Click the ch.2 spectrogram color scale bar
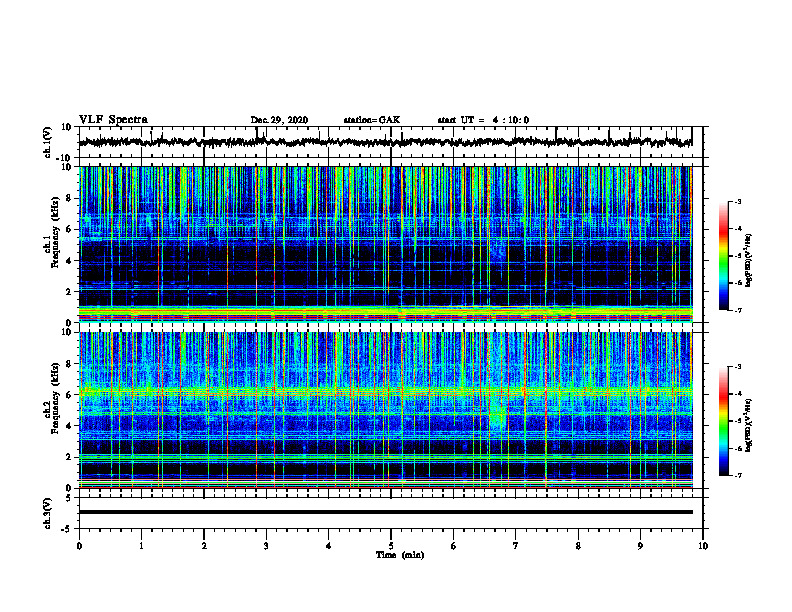The image size is (792, 612). pyautogui.click(x=724, y=421)
